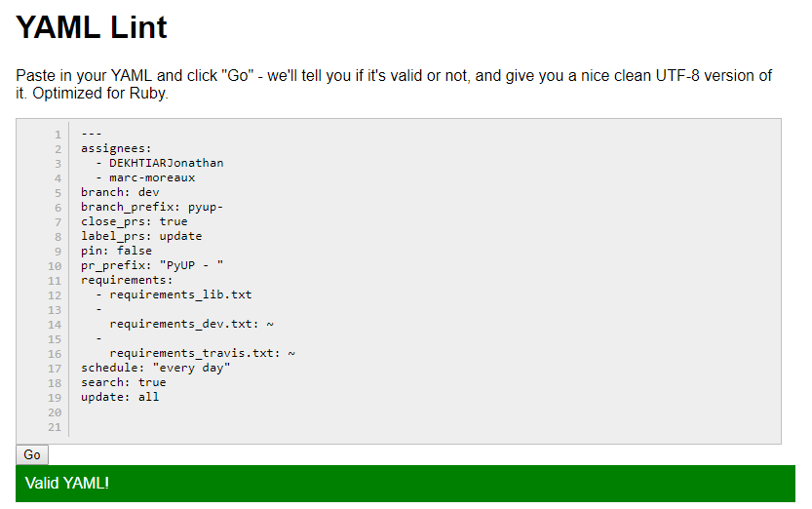Click the 'close_prs: true' line
Viewport: 812px width, 509px height.
click(x=135, y=221)
